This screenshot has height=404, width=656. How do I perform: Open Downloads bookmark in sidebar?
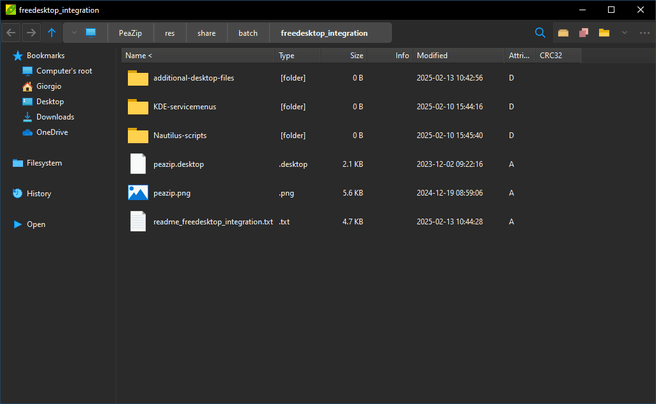pyautogui.click(x=55, y=117)
